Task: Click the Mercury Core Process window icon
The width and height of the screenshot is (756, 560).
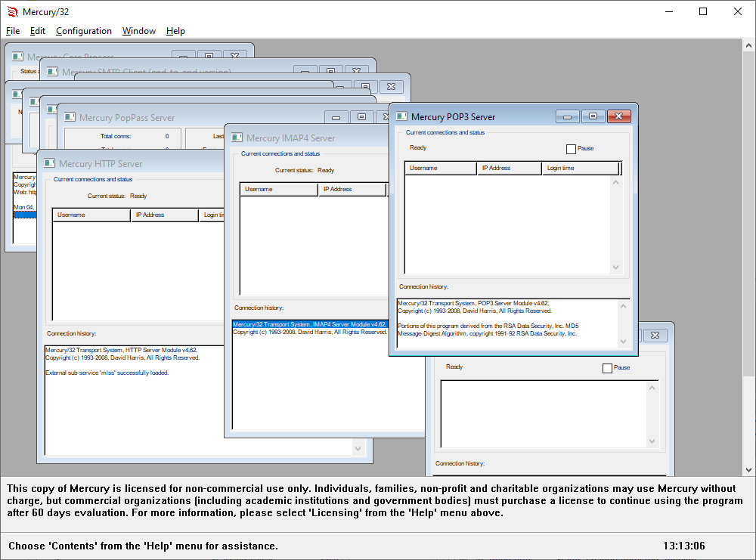Action: point(17,57)
